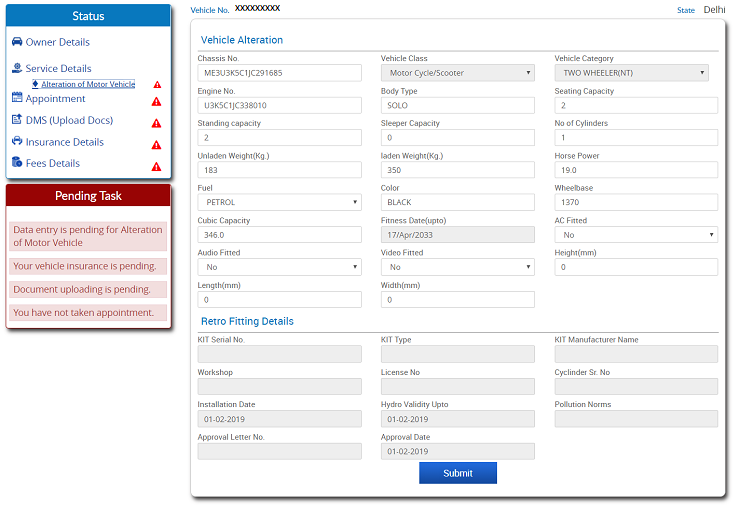This screenshot has height=505, width=740.
Task: Click the car icon beside Owner Details
Action: (17, 42)
